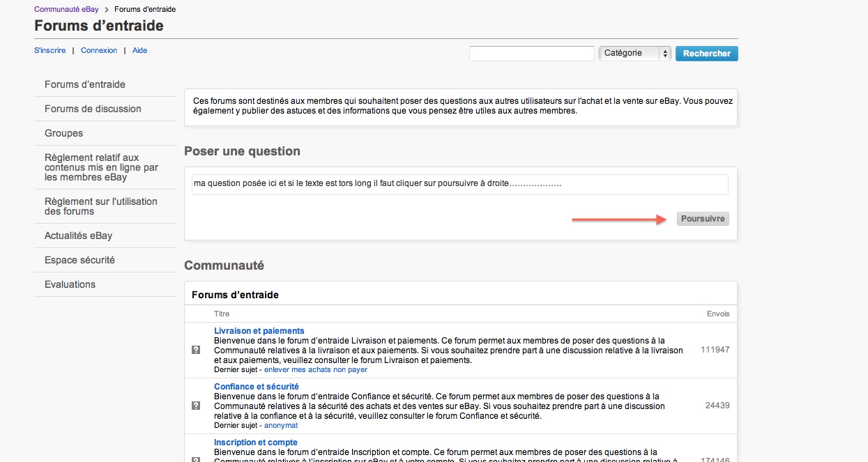Open Evaluations from the sidebar
Screen dimensions: 868x462
point(70,284)
